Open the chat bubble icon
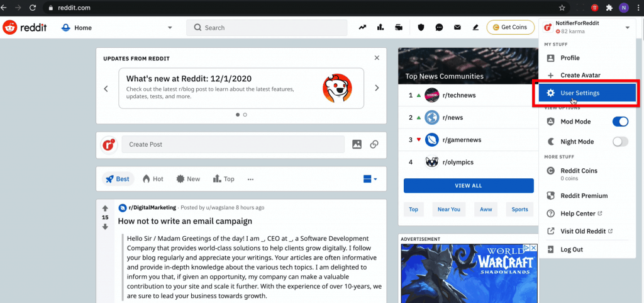The width and height of the screenshot is (644, 303). pyautogui.click(x=439, y=28)
